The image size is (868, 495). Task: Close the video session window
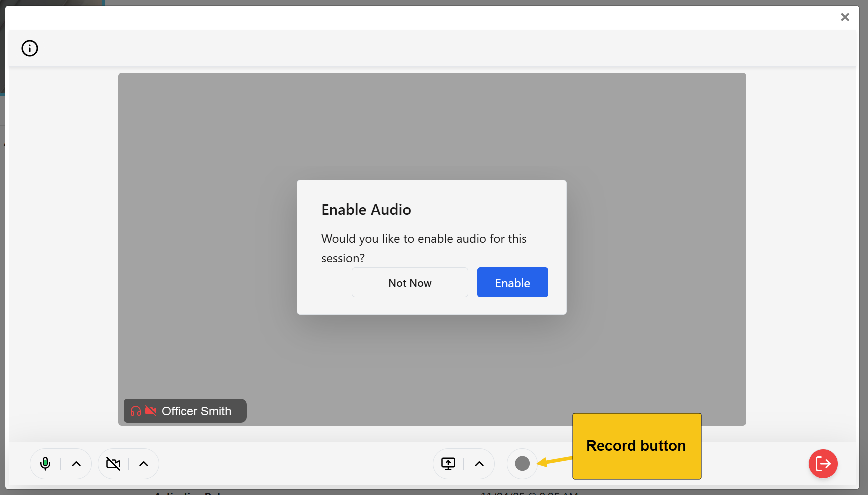845,17
